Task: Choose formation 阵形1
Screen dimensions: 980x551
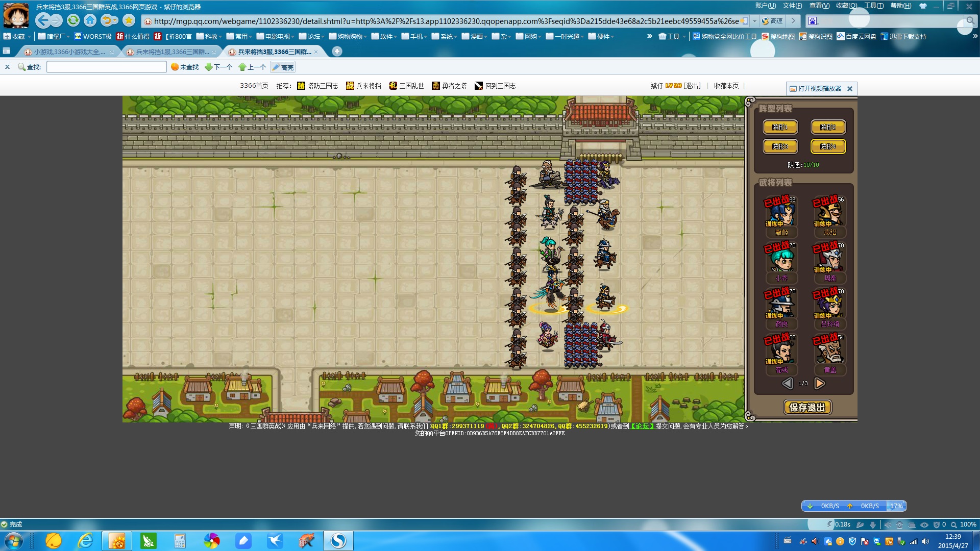Action: (x=780, y=127)
